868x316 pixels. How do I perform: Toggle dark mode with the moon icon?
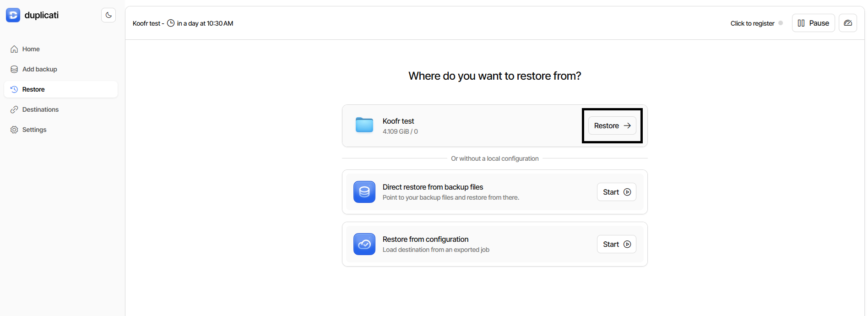(108, 15)
